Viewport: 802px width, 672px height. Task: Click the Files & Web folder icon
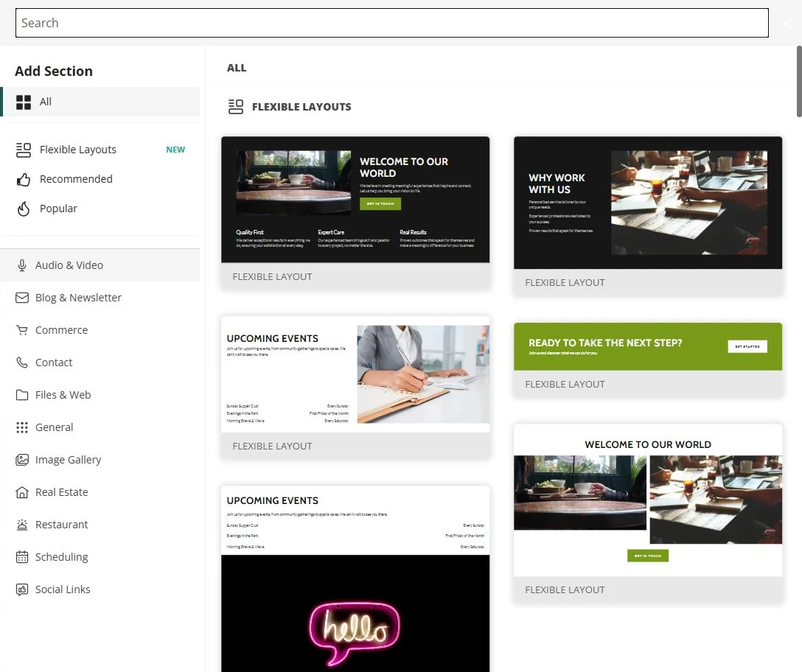tap(22, 395)
